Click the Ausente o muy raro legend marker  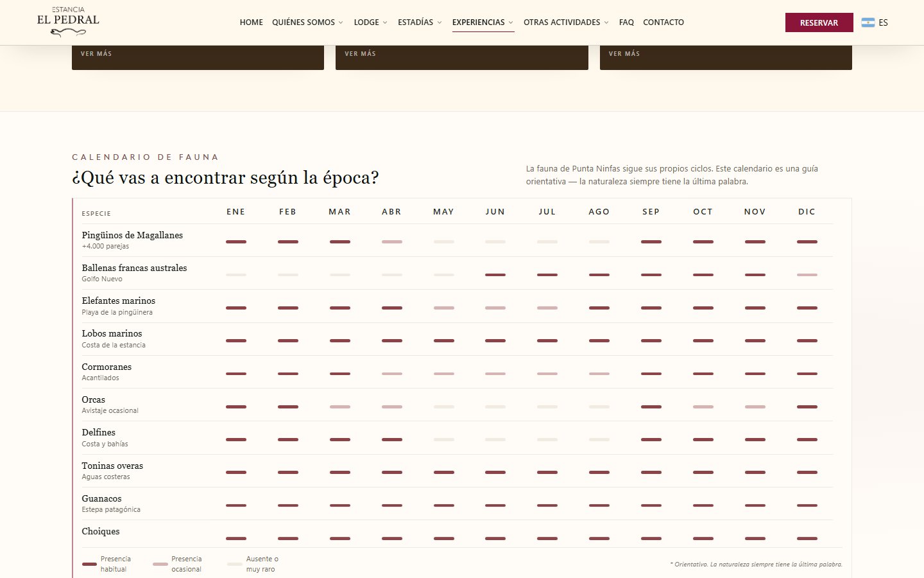pos(235,564)
